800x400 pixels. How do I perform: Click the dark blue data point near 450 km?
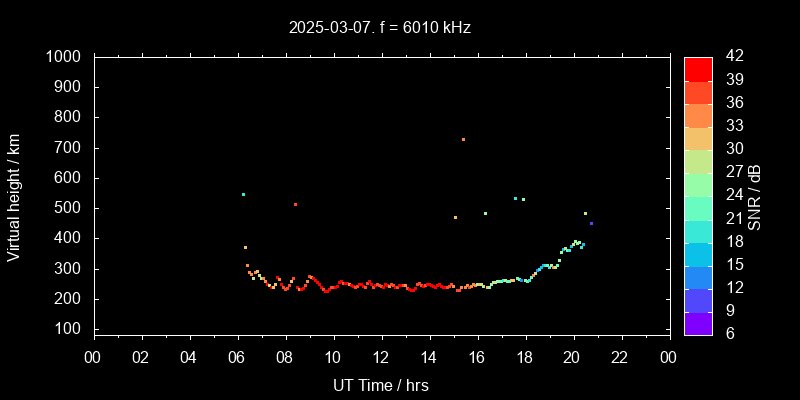coord(591,223)
